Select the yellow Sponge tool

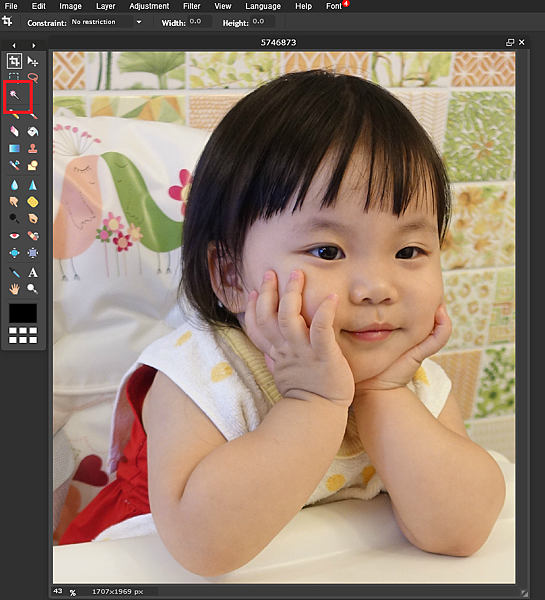pyautogui.click(x=33, y=202)
